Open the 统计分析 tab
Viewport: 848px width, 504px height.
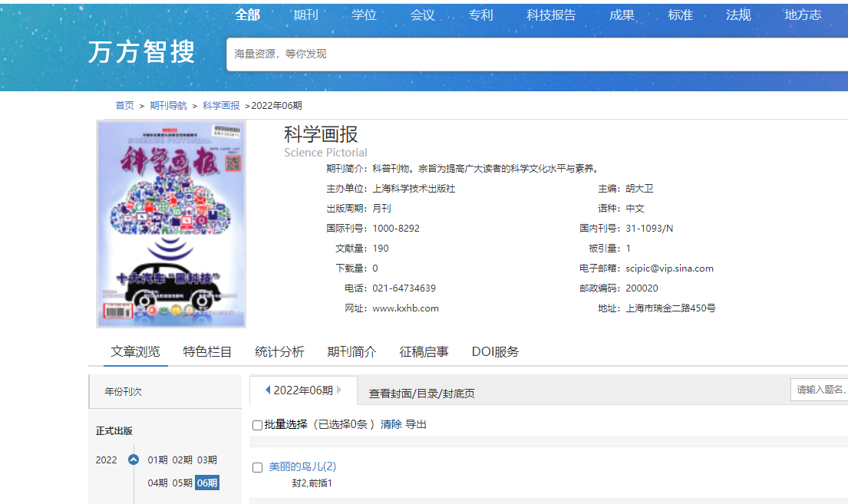pos(279,352)
